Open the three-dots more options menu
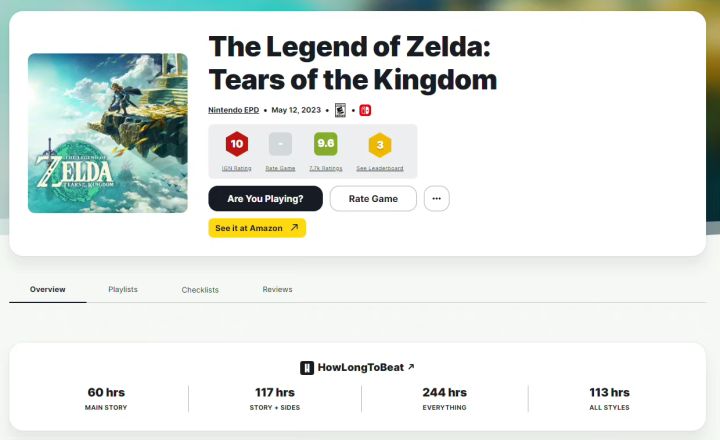Screen dimensions: 720x440 pos(436,198)
